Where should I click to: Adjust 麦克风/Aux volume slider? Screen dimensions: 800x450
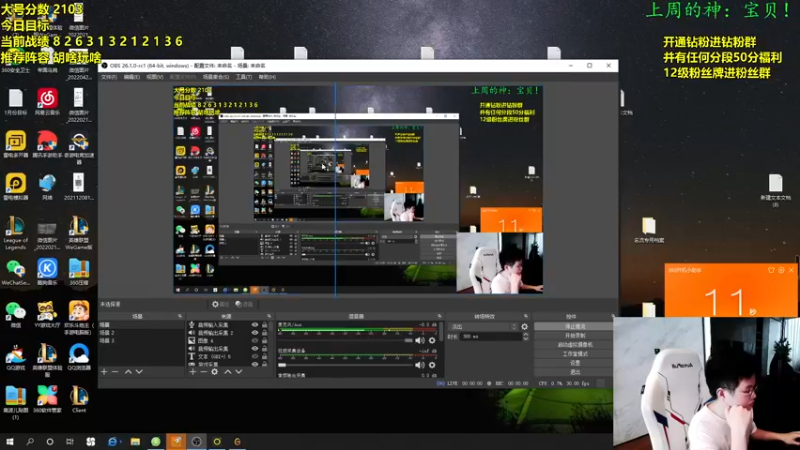[345, 340]
